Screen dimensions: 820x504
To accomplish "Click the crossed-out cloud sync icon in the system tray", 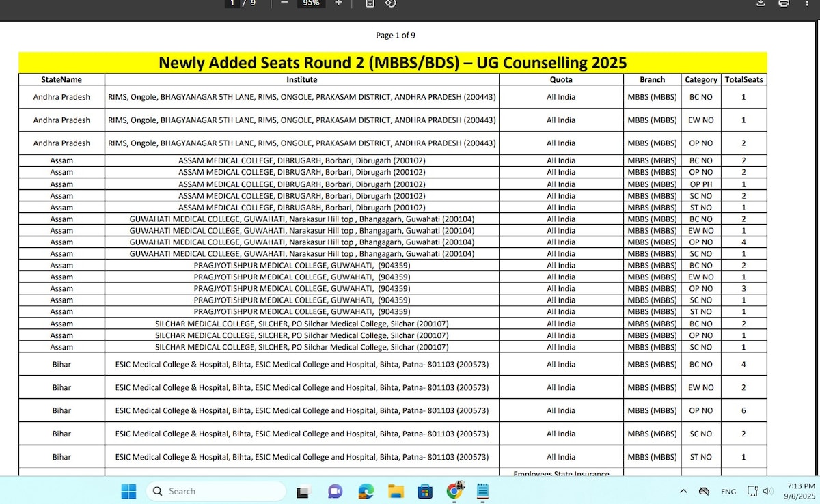I will click(704, 491).
